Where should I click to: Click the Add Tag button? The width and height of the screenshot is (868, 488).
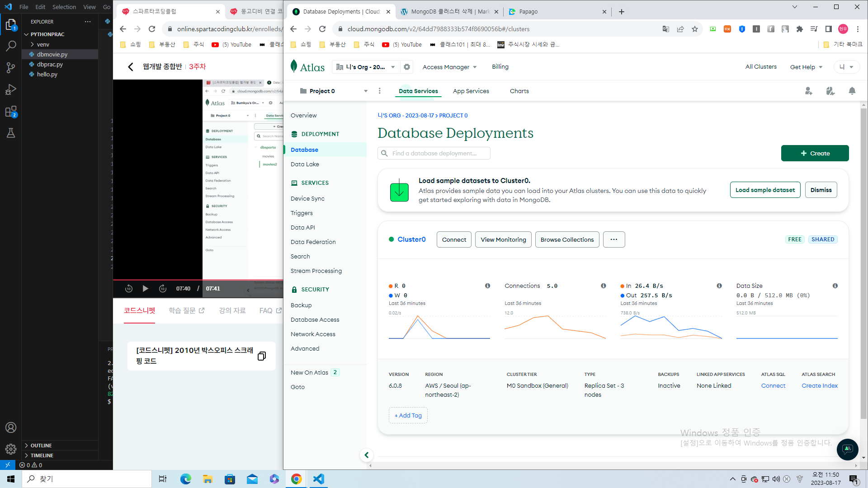click(408, 415)
